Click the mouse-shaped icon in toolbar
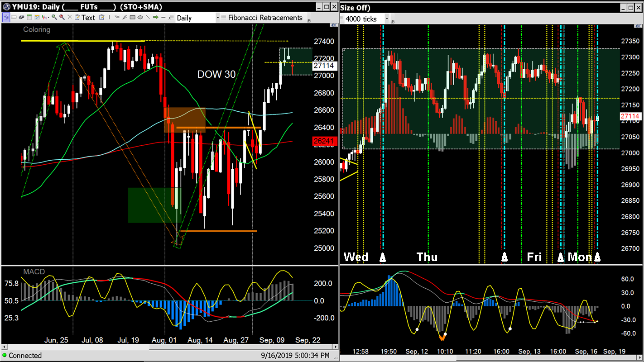The width and height of the screenshot is (644, 362). tap(21, 17)
